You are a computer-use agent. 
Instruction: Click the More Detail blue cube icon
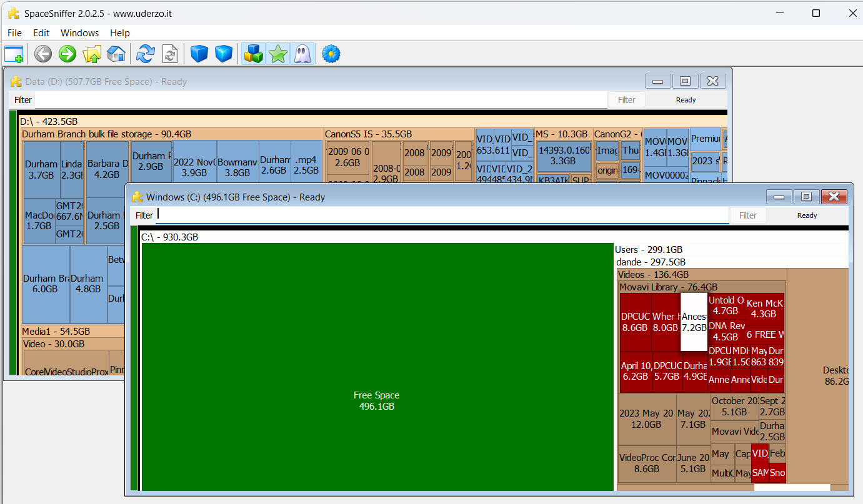tap(223, 54)
